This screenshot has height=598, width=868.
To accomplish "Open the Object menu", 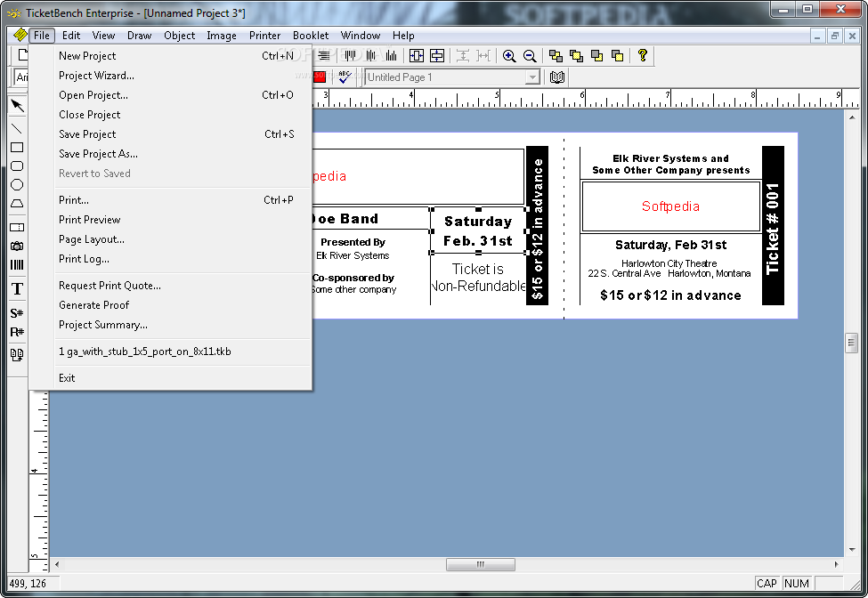I will point(179,36).
